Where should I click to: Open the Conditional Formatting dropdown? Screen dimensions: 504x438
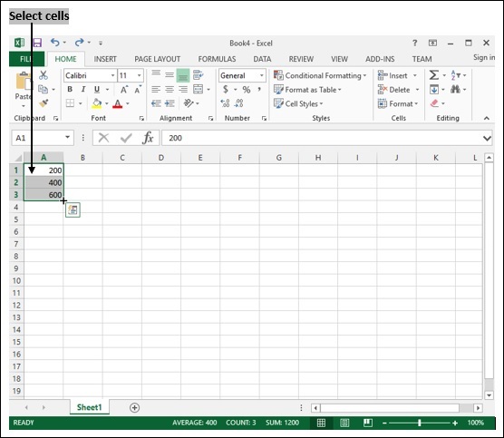pos(320,75)
